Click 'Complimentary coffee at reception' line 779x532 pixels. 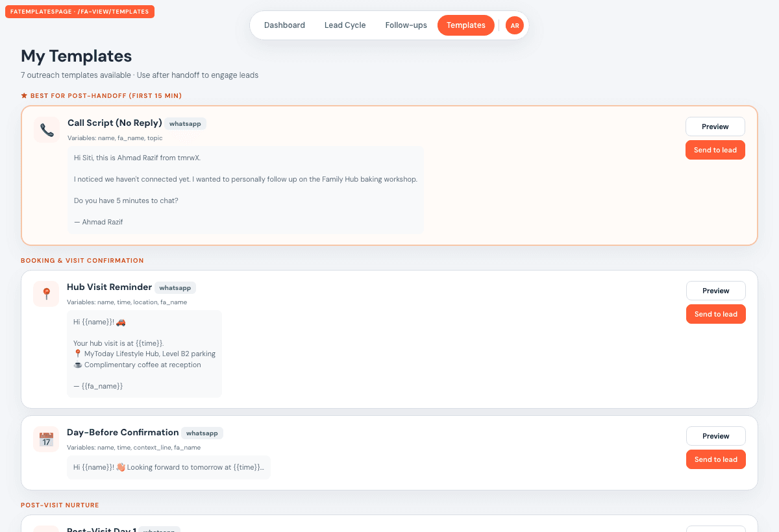pos(137,365)
